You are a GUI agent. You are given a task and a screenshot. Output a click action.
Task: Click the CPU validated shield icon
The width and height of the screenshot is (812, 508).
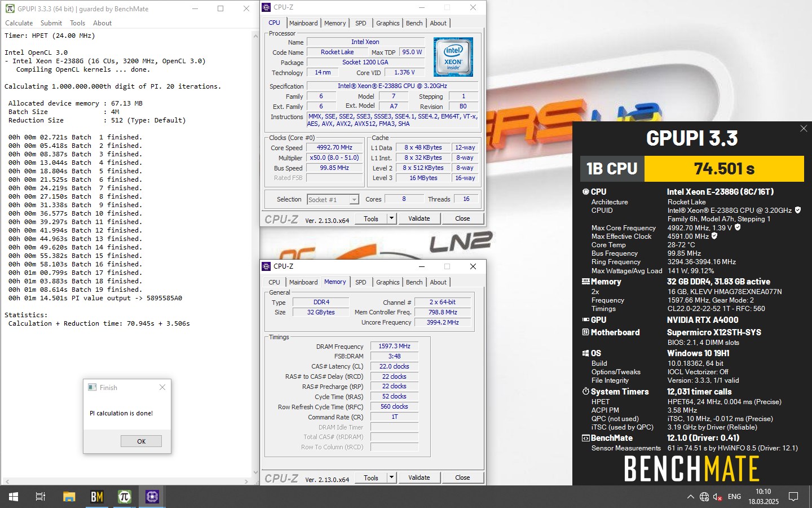[798, 210]
